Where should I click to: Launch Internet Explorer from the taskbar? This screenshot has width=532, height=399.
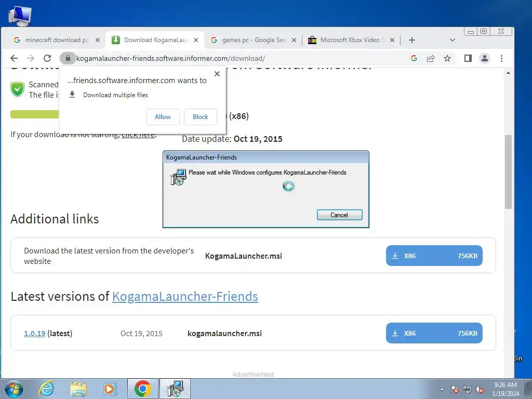tap(46, 389)
